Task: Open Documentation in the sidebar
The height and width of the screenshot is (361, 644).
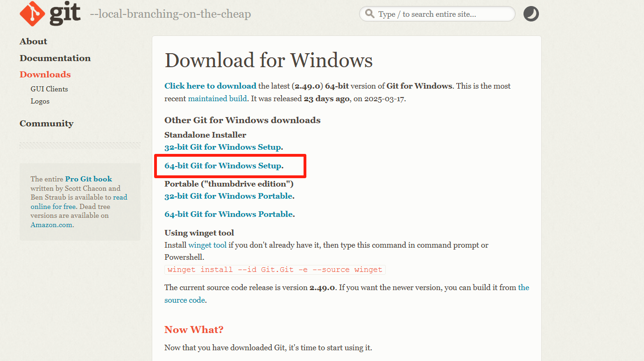Action: (x=55, y=58)
